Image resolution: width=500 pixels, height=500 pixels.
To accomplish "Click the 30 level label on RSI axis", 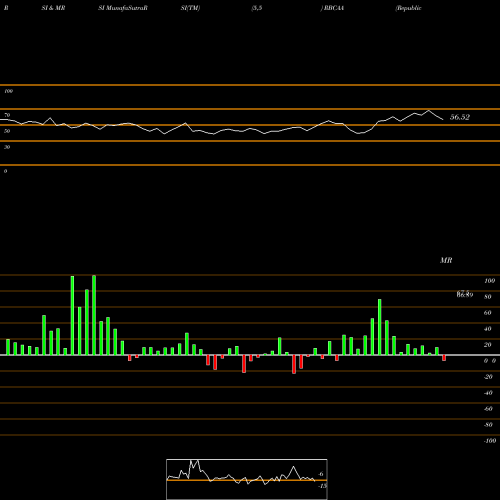I will pyautogui.click(x=7, y=147).
